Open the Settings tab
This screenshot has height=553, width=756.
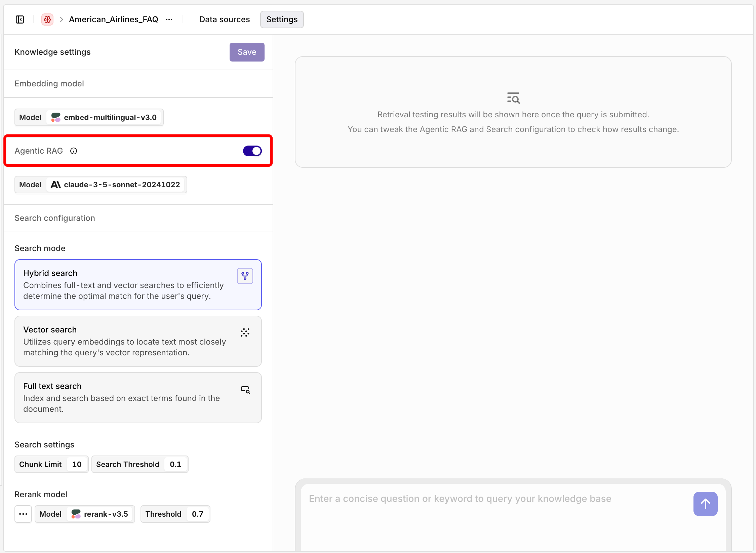coord(282,19)
